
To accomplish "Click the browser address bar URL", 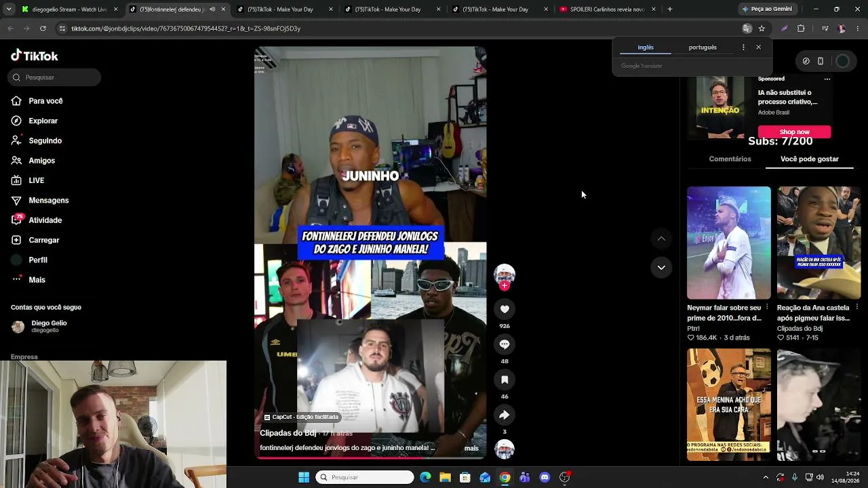I will click(185, 28).
